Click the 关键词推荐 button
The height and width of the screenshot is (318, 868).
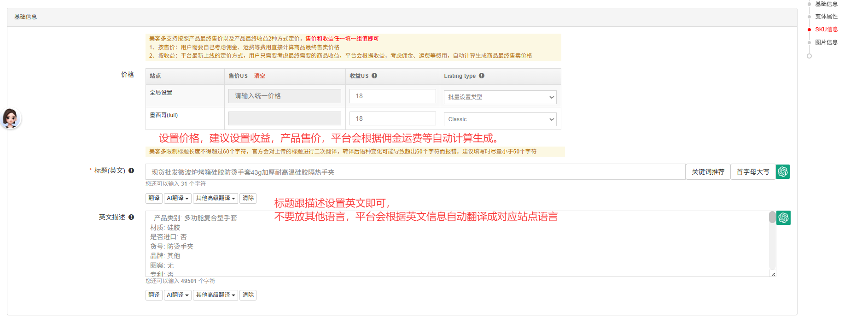708,172
